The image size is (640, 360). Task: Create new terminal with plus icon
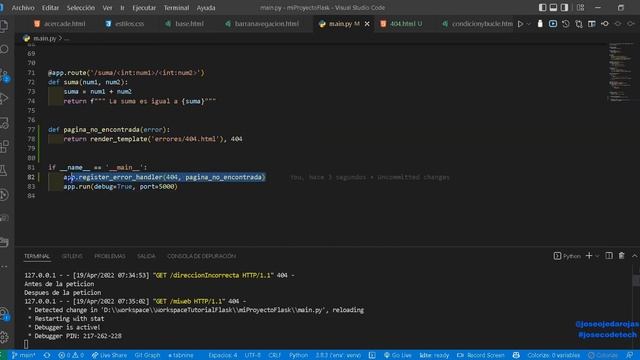[589, 256]
